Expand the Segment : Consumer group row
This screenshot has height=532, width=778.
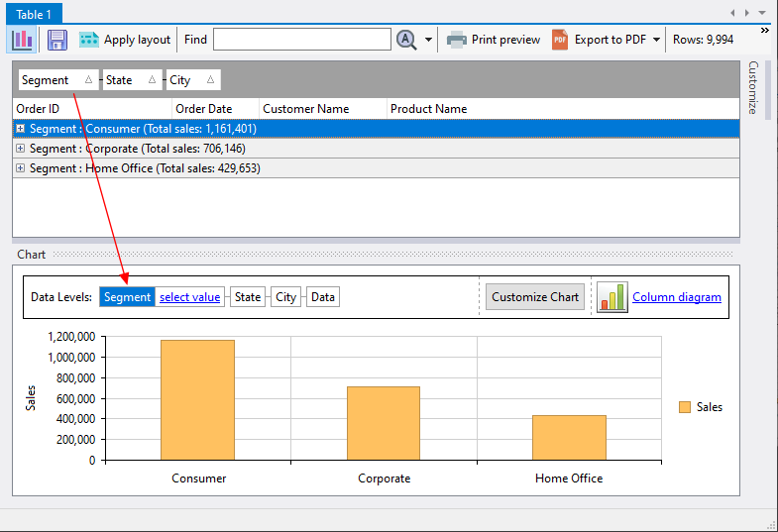21,129
